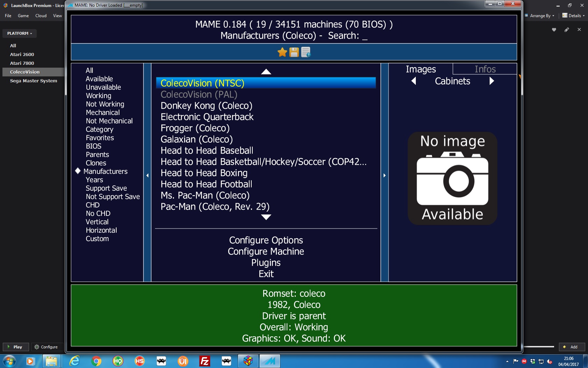
Task: Click the floppy disk save icon in MAME toolbar
Action: point(294,52)
